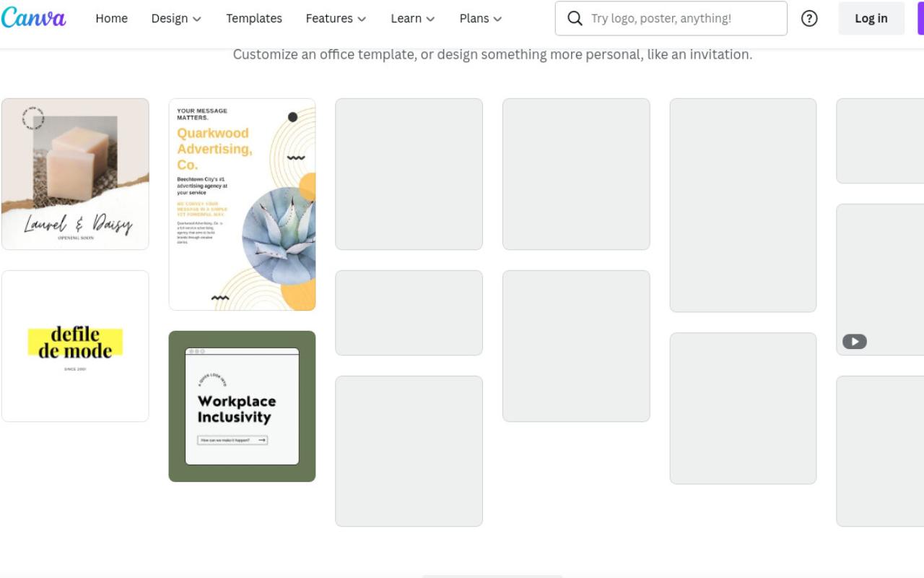Image resolution: width=924 pixels, height=578 pixels.
Task: Click the Log in button
Action: tap(871, 19)
